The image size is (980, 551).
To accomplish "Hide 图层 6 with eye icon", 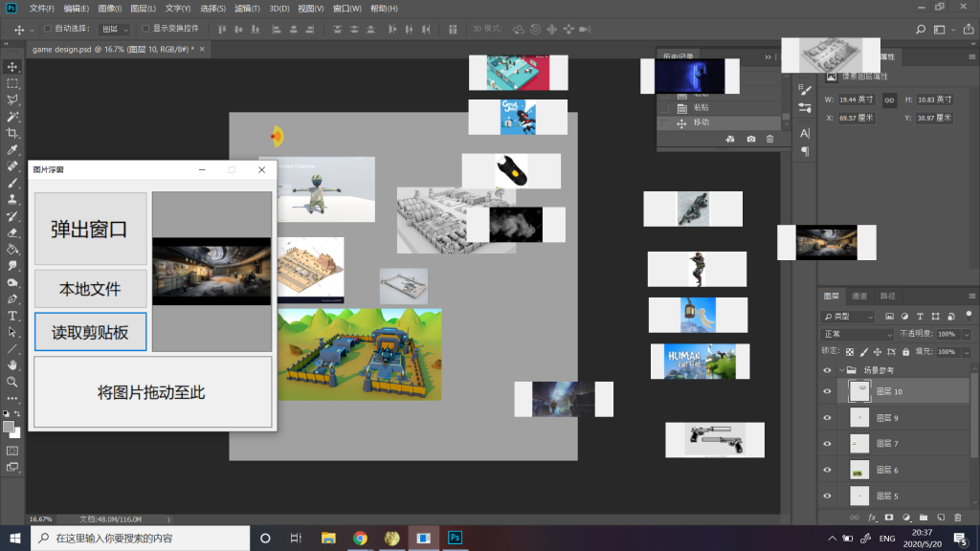I will click(x=828, y=470).
